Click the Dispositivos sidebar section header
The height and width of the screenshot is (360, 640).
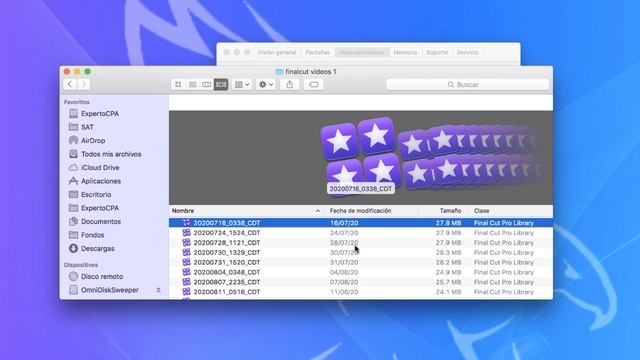click(x=81, y=265)
